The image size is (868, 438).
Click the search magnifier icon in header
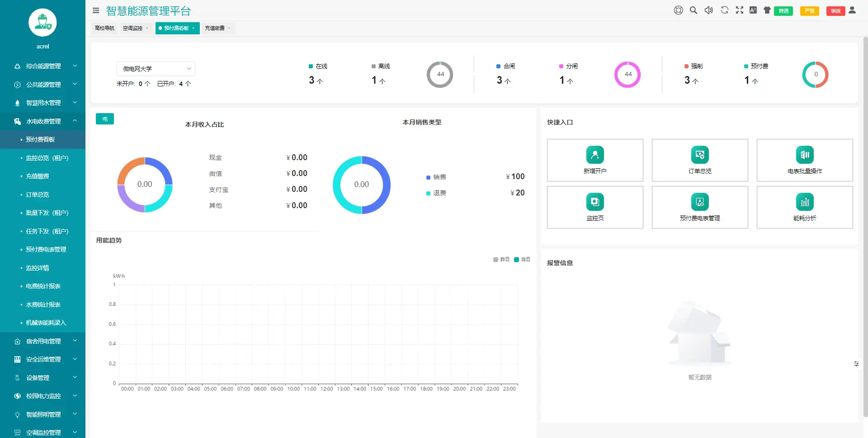(693, 10)
